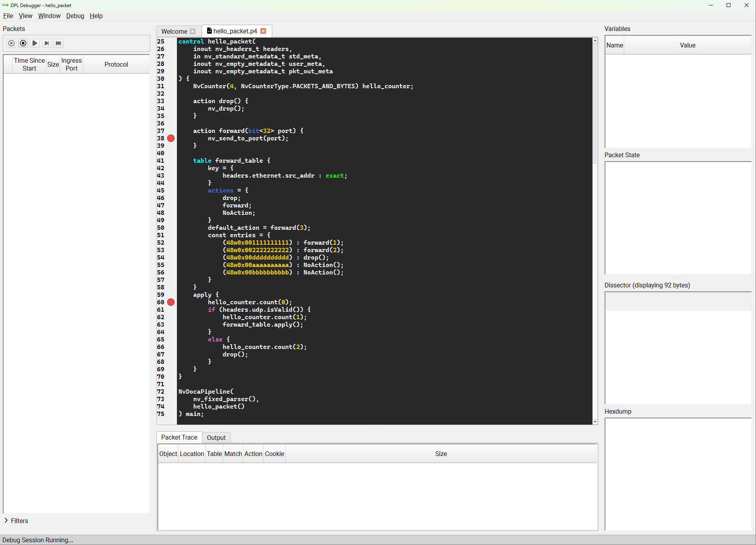Viewport: 756px width, 545px height.
Task: Click the line number 31 gutter
Action: click(161, 86)
